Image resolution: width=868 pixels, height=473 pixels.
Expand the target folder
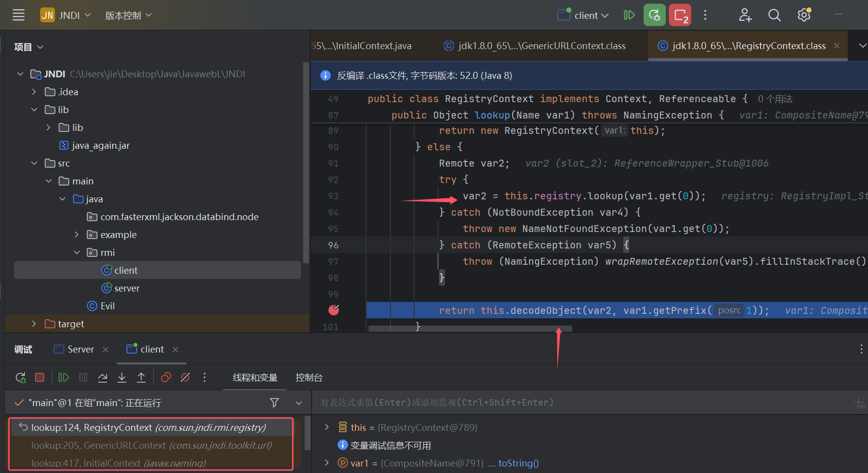(34, 324)
